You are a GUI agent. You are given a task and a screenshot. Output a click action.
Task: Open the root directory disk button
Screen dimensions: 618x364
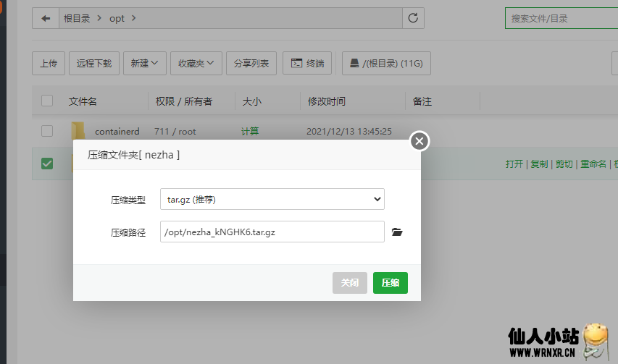point(386,64)
